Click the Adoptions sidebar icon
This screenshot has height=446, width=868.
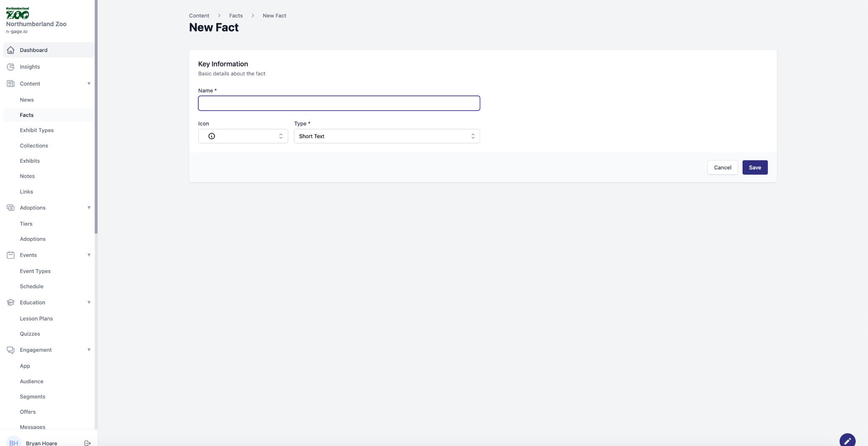click(11, 208)
